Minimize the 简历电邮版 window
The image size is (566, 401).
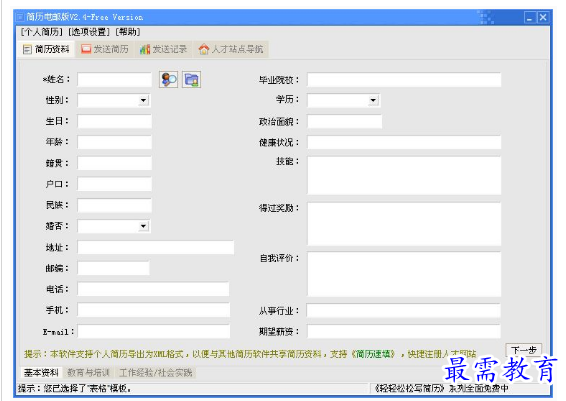pos(529,17)
